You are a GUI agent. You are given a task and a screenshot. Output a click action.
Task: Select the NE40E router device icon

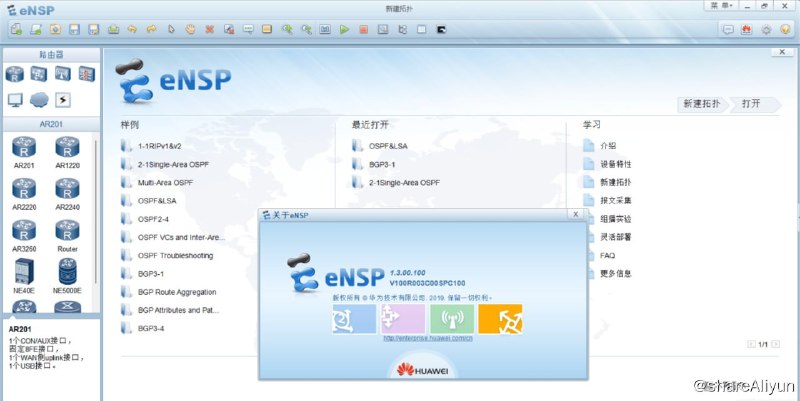pos(25,273)
